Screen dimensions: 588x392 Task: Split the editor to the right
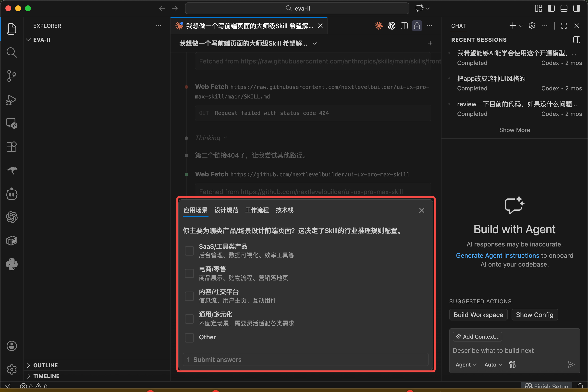coord(404,26)
